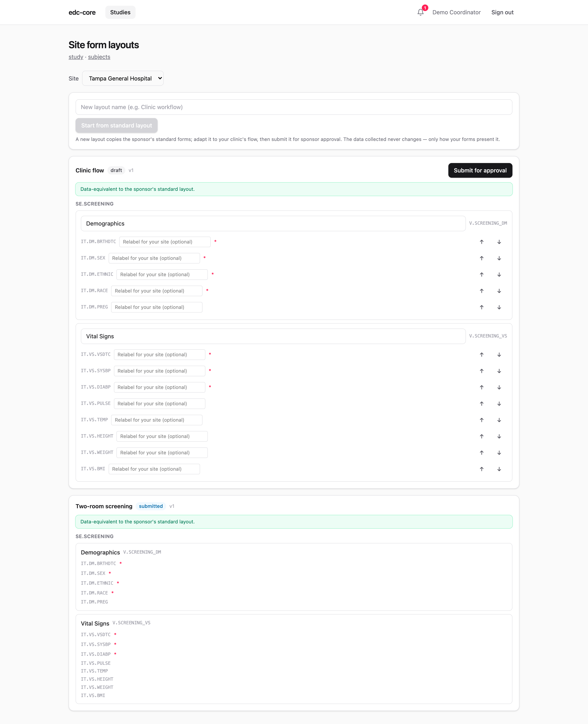Click relabel field for IT.VS.HEIGHT
The width and height of the screenshot is (588, 724).
point(162,436)
